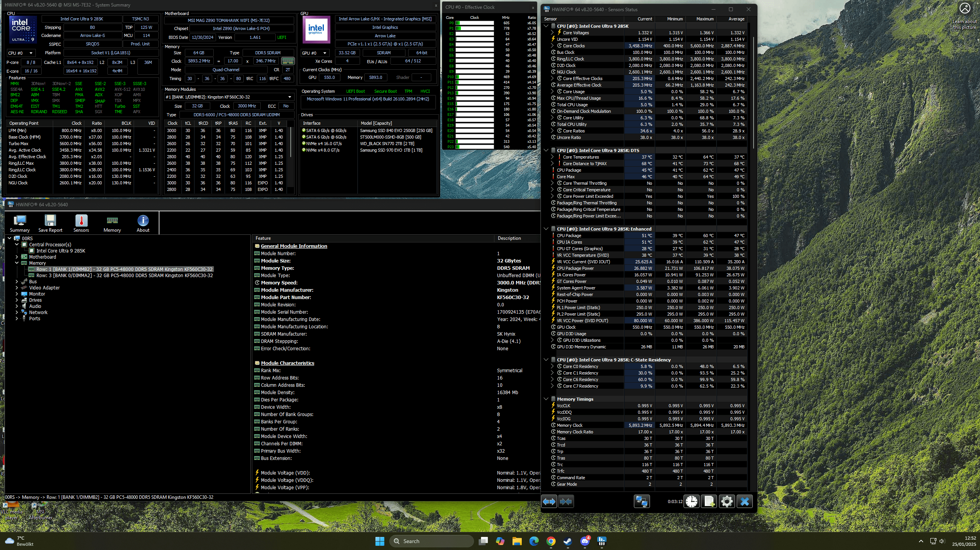Screen dimensions: 980x550
Task: Collapse the Memory Timings sensor group
Action: point(546,399)
